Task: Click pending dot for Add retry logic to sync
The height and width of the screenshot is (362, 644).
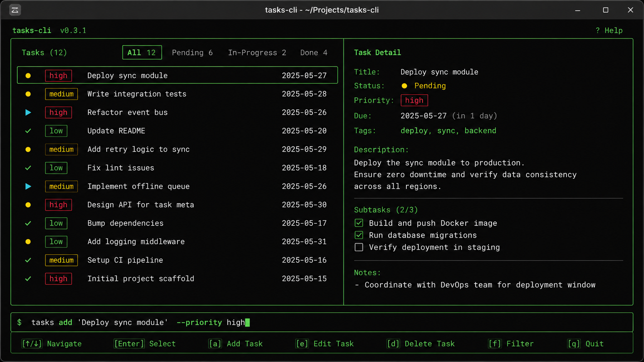Action: coord(28,150)
